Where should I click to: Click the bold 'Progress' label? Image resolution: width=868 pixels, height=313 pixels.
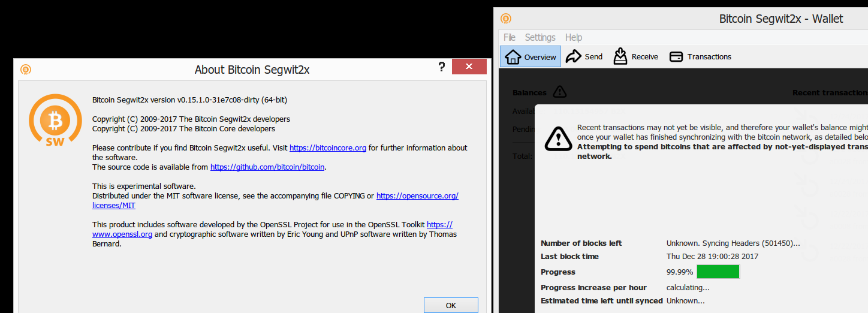(x=558, y=272)
